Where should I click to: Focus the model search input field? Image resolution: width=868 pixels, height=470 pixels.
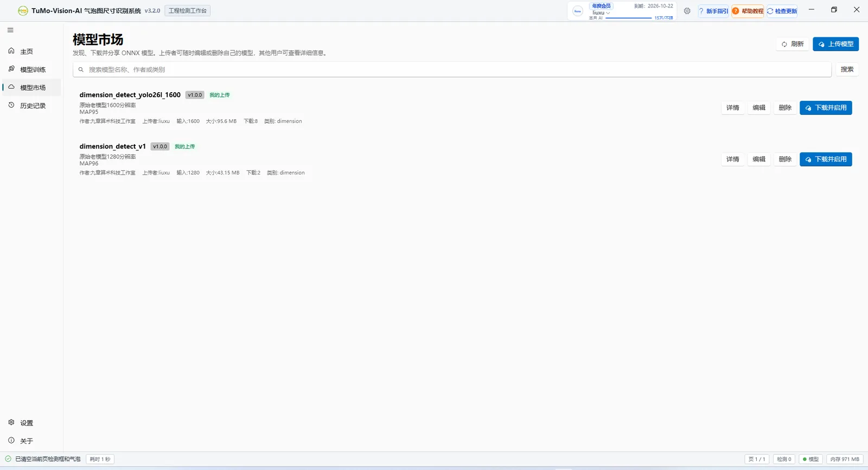click(x=452, y=69)
